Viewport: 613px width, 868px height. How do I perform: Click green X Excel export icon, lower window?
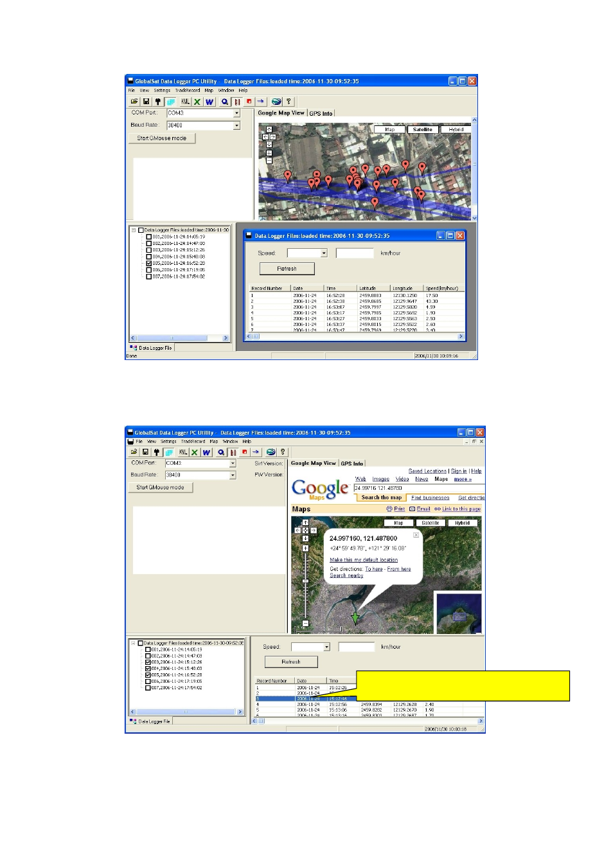coord(195,453)
